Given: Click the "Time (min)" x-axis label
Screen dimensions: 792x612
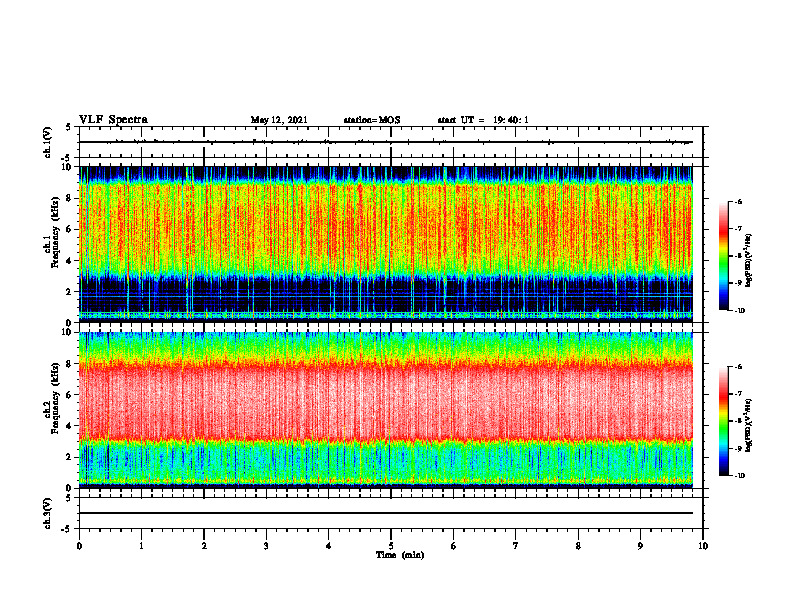Looking at the screenshot, I should tap(400, 555).
